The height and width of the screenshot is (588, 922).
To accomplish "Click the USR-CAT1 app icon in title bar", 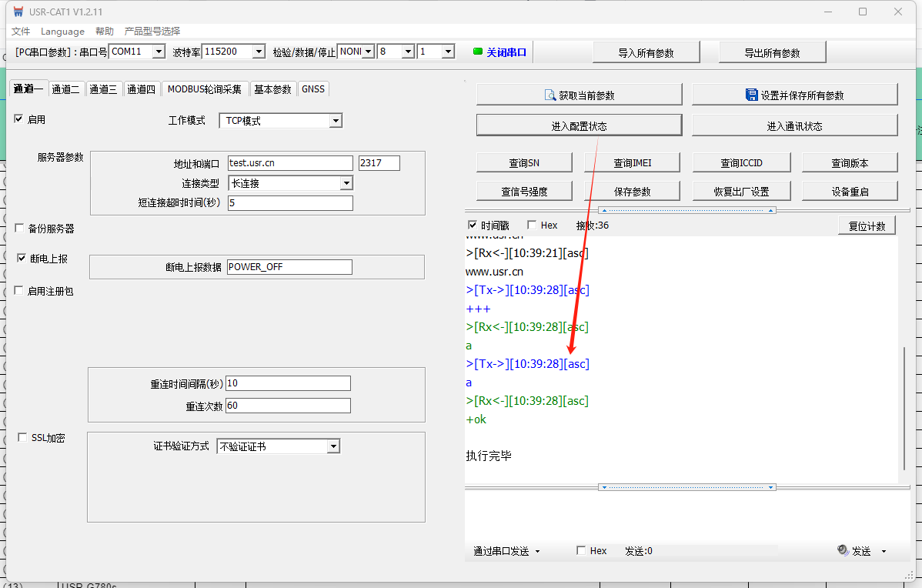I will [x=18, y=12].
